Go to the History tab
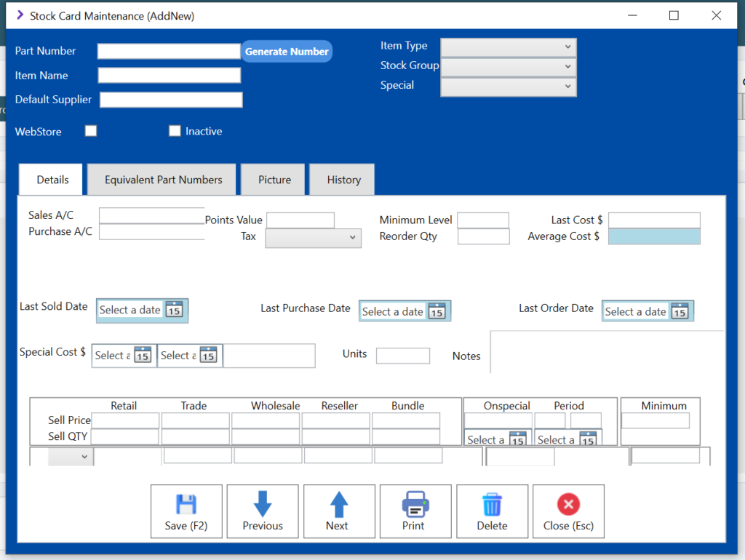 (343, 180)
